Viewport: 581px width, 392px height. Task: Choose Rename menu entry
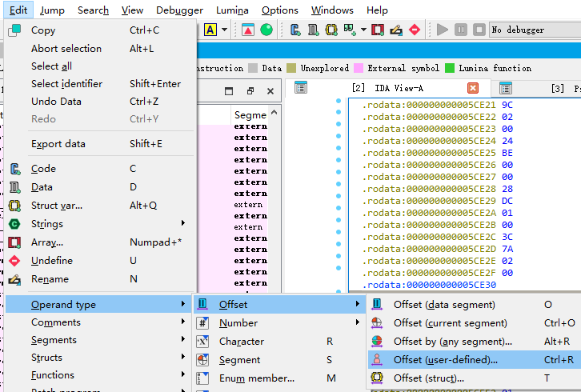coord(100,279)
